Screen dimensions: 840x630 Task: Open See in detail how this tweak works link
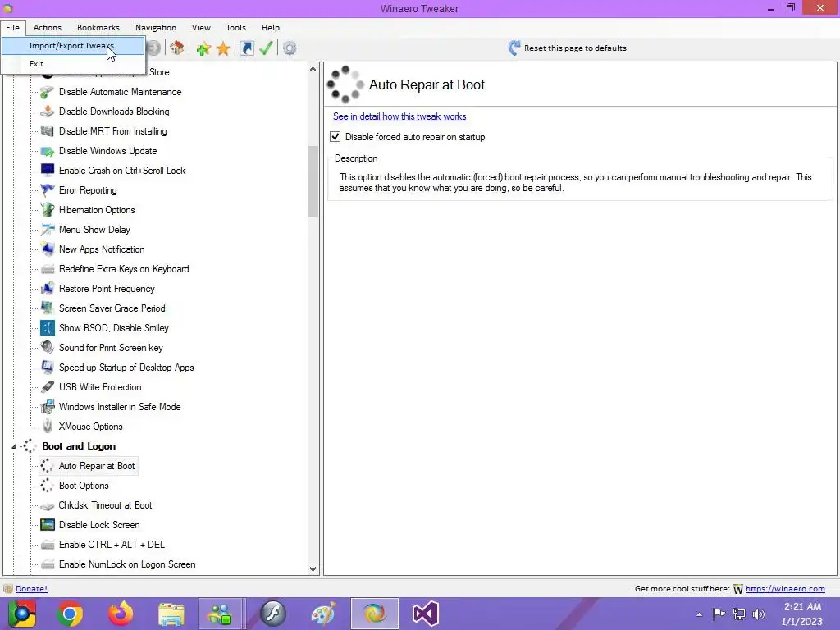(399, 116)
